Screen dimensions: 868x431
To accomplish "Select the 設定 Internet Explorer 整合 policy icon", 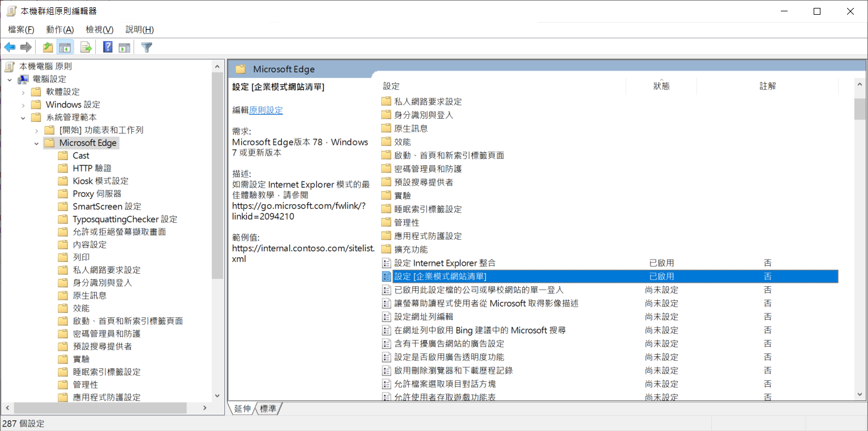I will (387, 263).
